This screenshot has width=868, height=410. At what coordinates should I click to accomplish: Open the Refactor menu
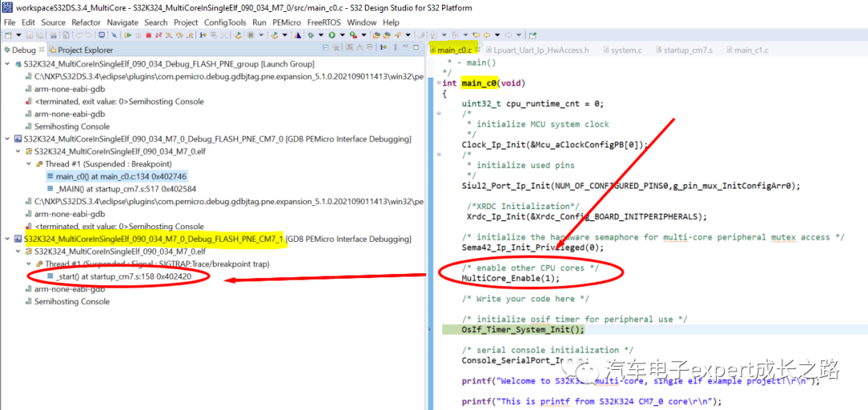click(x=86, y=23)
